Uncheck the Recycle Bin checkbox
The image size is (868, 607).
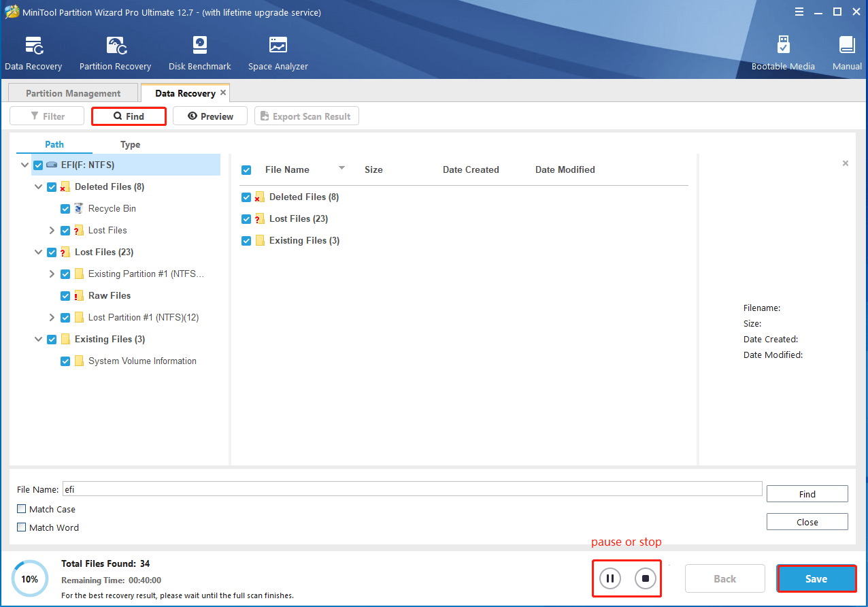pyautogui.click(x=65, y=208)
